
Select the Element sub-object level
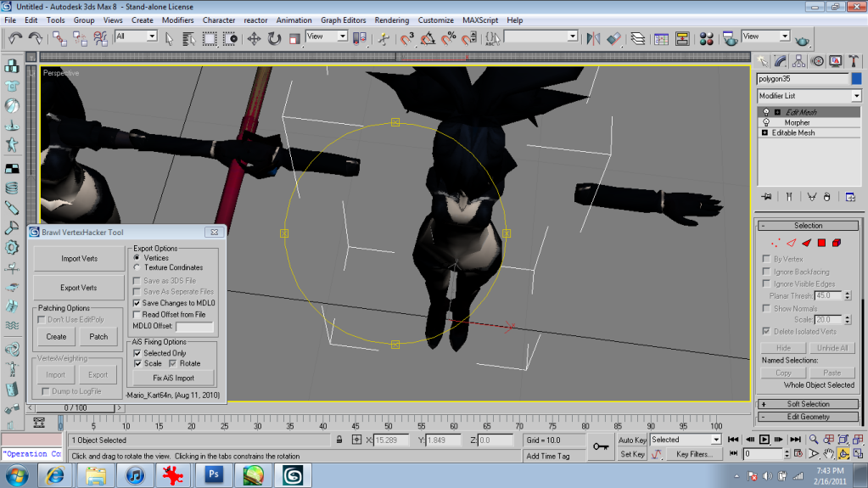[x=837, y=243]
